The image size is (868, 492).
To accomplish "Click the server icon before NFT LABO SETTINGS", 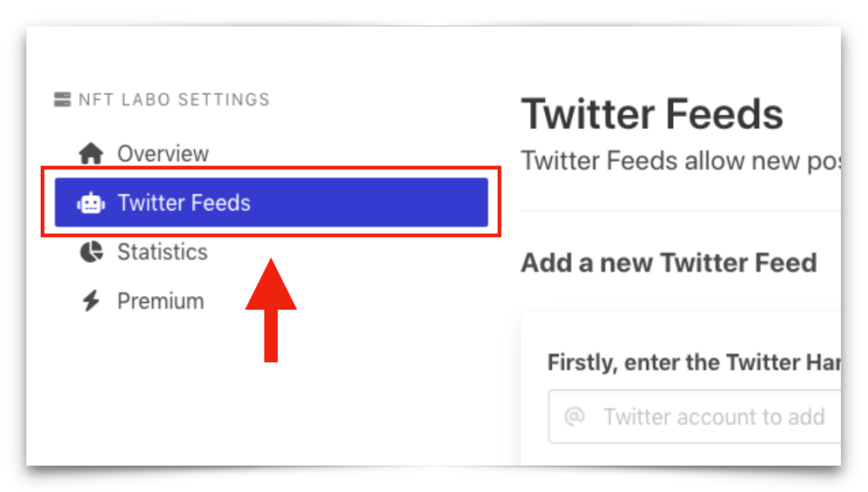I will coord(61,98).
